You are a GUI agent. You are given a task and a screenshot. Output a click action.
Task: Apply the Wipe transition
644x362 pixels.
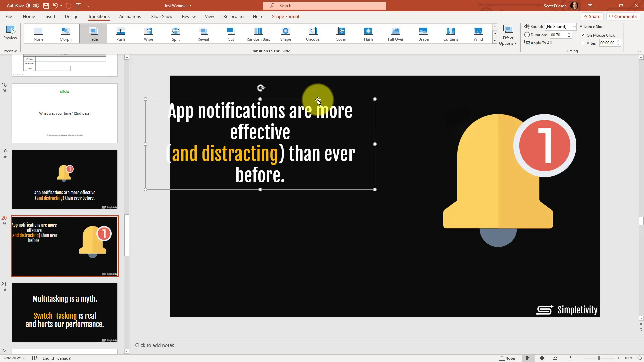[x=148, y=34]
